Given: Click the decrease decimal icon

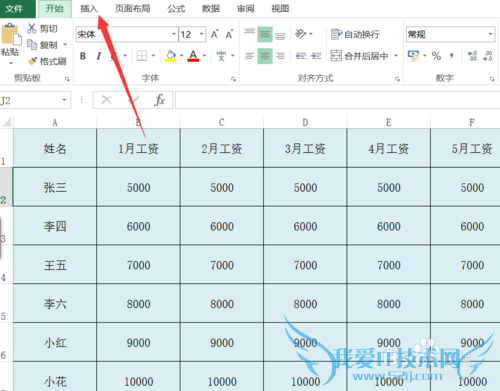Looking at the screenshot, I should coord(488,56).
